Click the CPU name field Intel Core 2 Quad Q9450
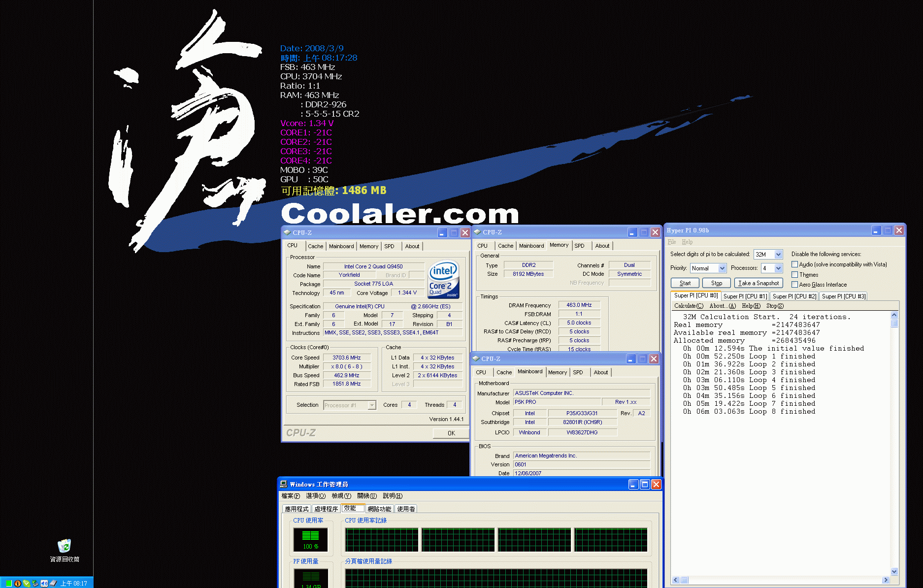This screenshot has height=588, width=923. [x=373, y=266]
